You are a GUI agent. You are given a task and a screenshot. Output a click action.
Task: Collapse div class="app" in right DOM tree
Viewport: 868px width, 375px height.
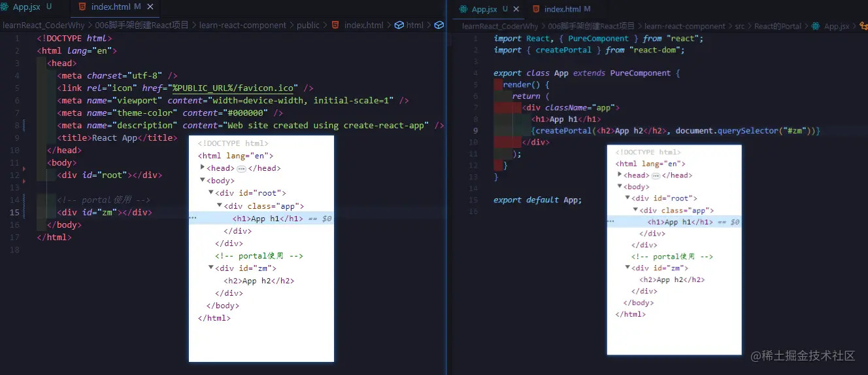[635, 210]
